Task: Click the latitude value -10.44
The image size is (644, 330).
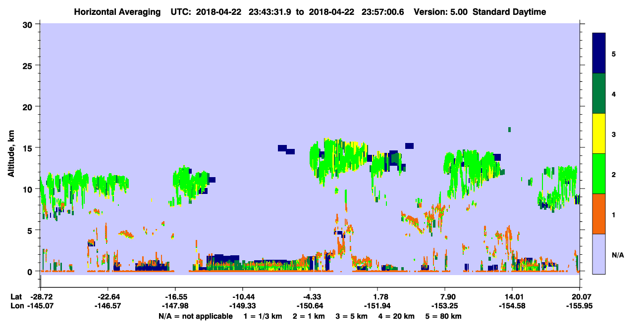Action: 242,297
